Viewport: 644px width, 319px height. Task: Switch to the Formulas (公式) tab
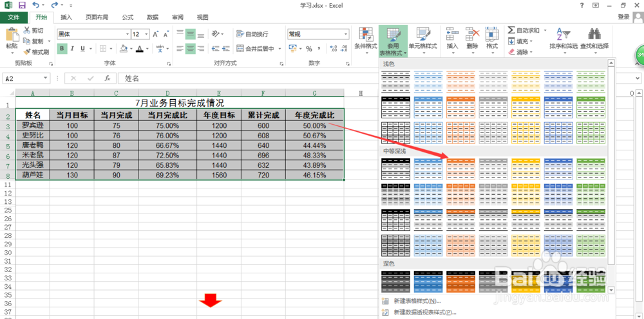coord(128,17)
